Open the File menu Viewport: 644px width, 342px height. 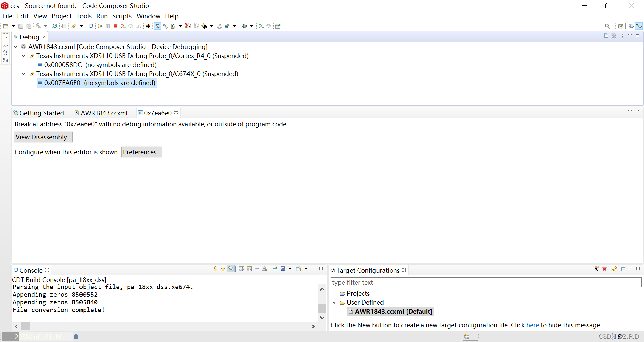7,16
